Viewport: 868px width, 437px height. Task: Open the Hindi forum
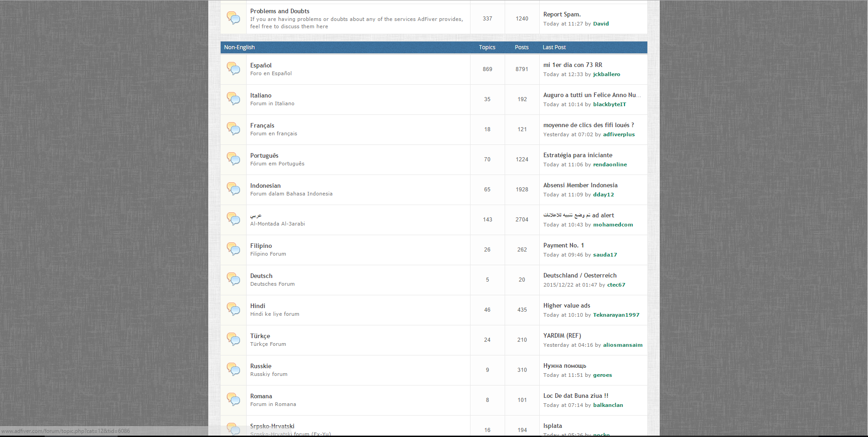(258, 306)
